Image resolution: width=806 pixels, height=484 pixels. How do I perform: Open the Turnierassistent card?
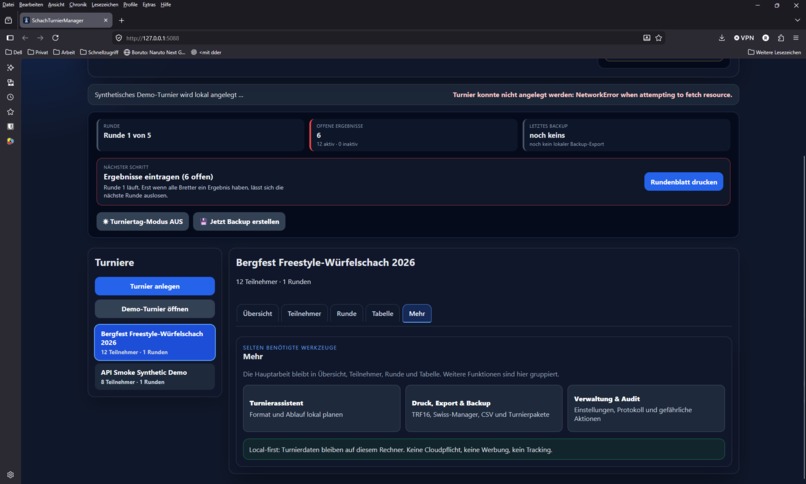click(322, 408)
